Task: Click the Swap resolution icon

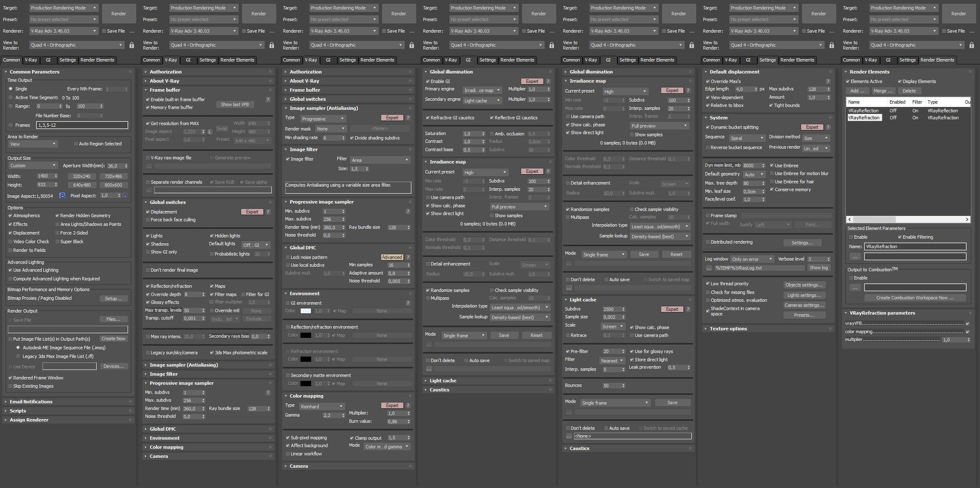Action: pyautogui.click(x=222, y=128)
